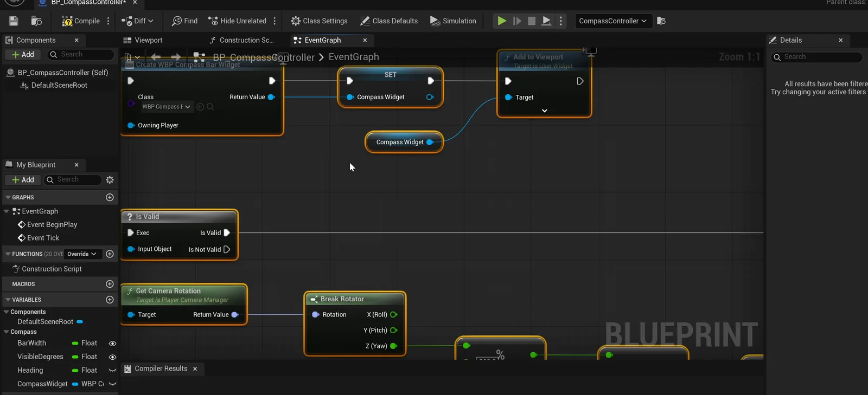Save the blueprint with the floppy disk icon
Image resolution: width=868 pixels, height=395 pixels.
14,21
